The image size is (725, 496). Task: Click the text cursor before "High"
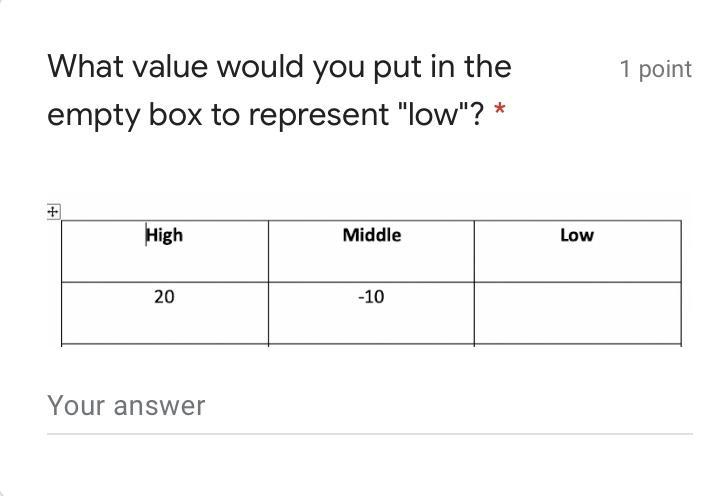[x=146, y=235]
